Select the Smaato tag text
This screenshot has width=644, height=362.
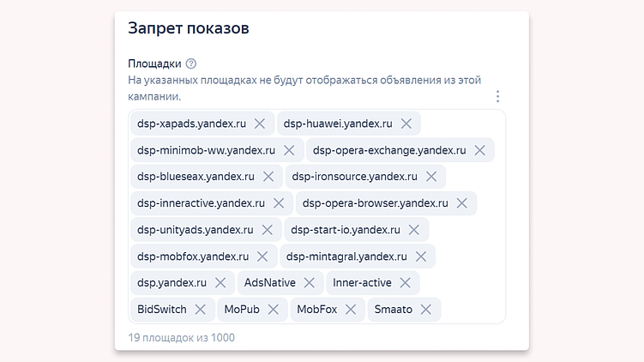pos(393,310)
